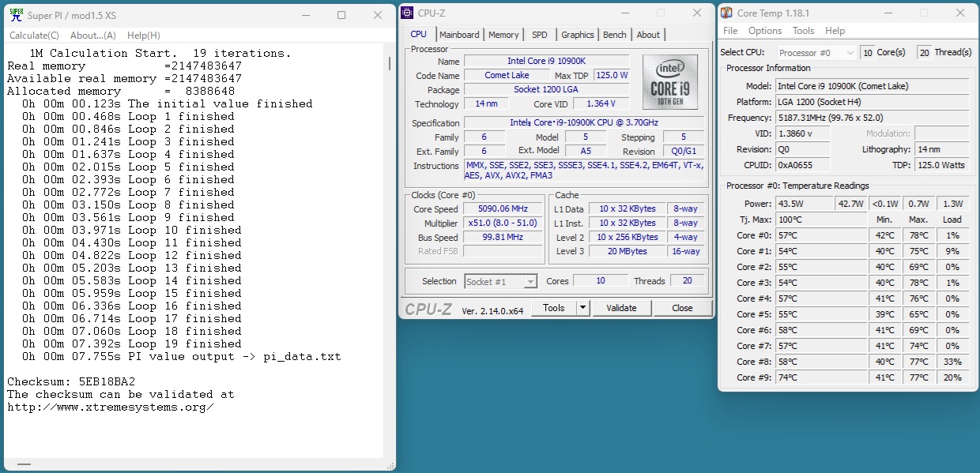Screen dimensions: 980x473
Task: Go to the Bench tab in CPU-Z
Action: (x=614, y=35)
